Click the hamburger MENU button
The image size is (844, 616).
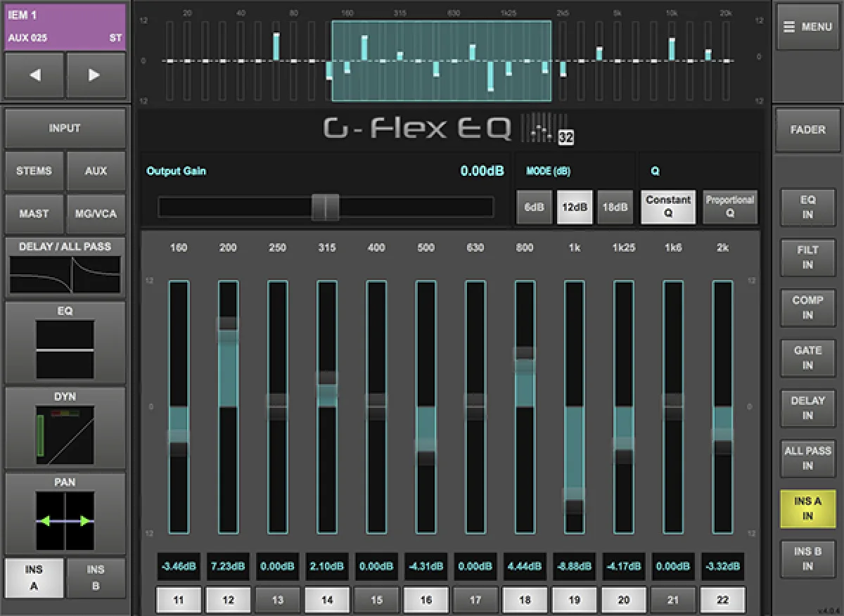pos(807,27)
